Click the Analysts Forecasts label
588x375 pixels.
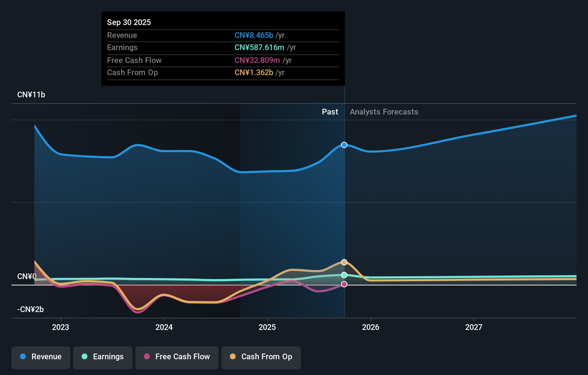[x=384, y=112]
